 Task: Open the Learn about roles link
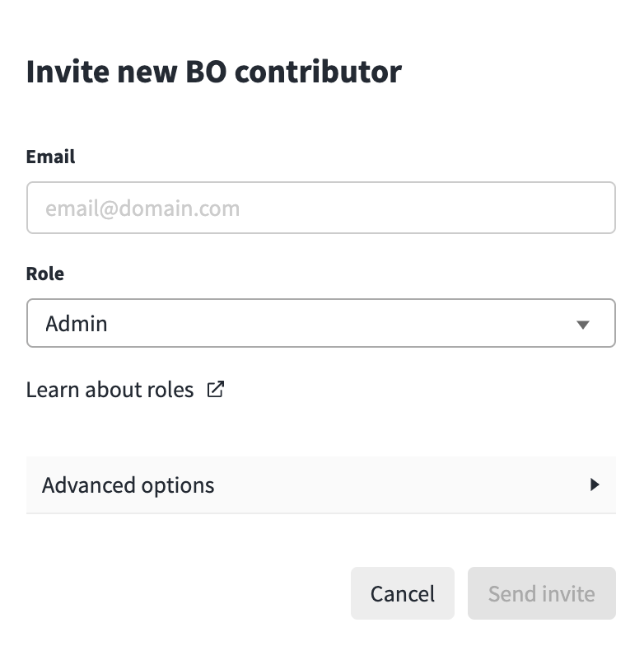coord(125,390)
